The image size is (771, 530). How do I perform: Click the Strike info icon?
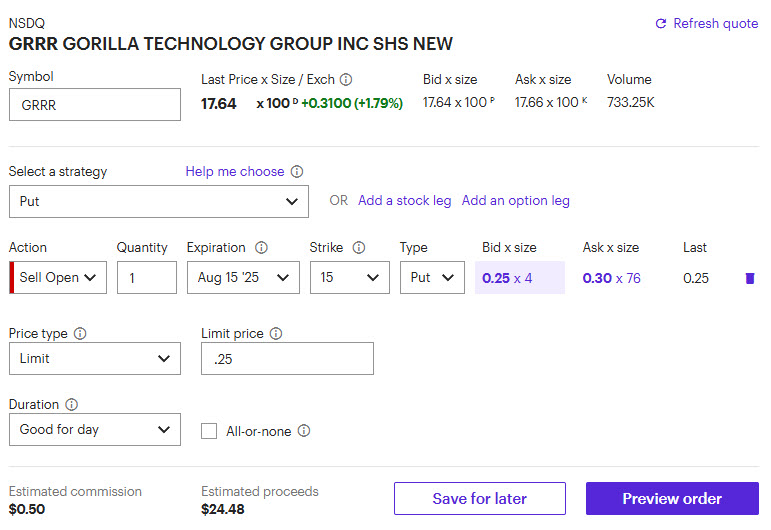click(x=359, y=248)
